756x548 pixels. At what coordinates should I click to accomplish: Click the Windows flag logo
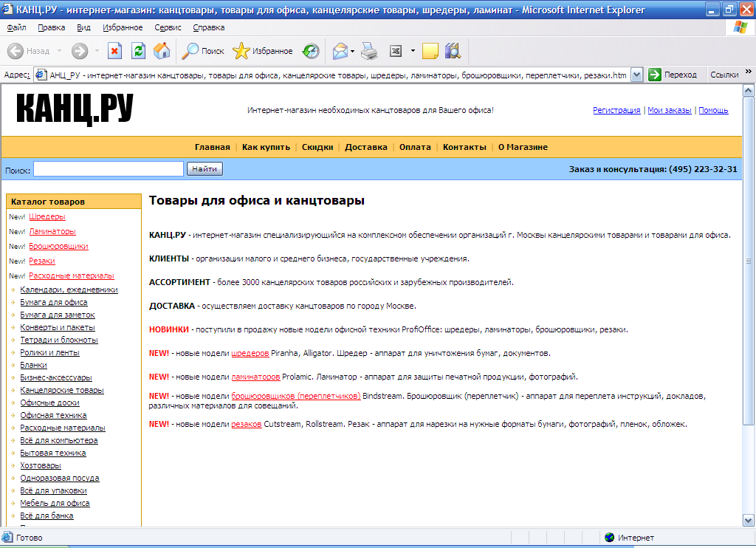(x=740, y=27)
